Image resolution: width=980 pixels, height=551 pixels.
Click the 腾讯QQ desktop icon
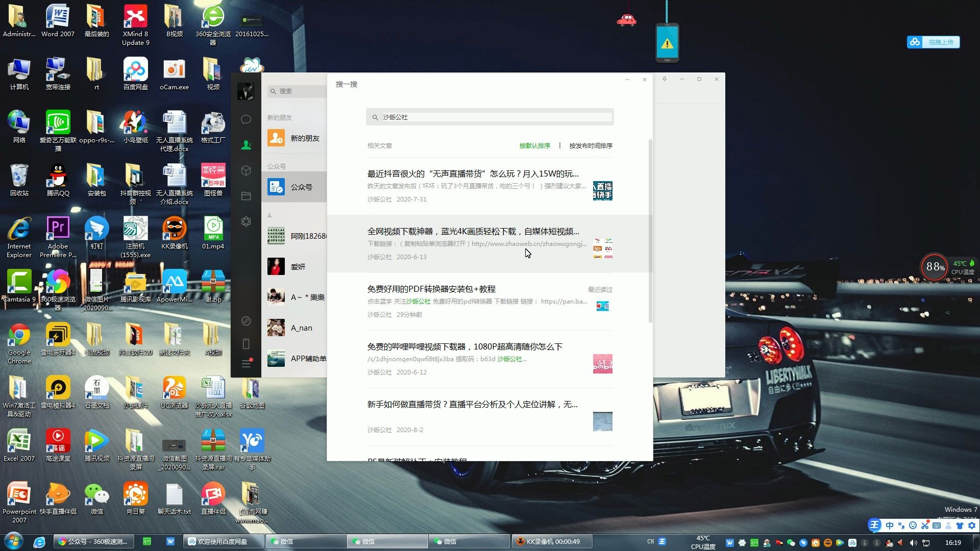[x=58, y=181]
